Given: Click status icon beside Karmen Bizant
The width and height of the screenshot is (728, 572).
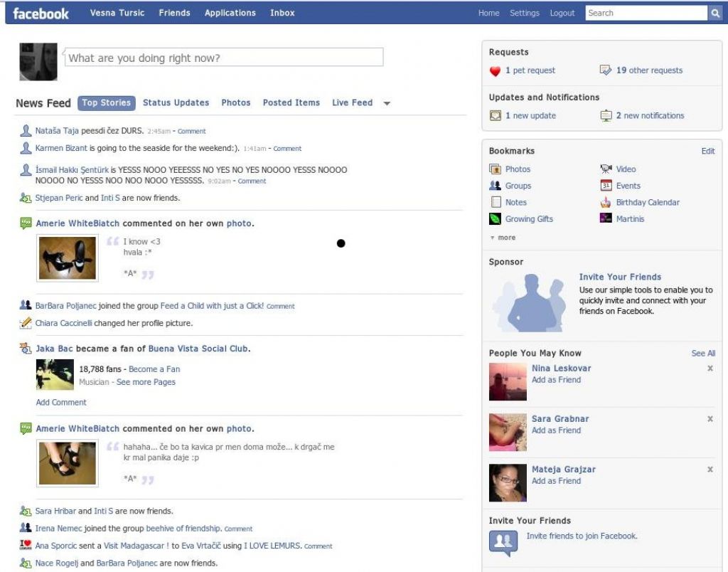Looking at the screenshot, I should coord(26,148).
